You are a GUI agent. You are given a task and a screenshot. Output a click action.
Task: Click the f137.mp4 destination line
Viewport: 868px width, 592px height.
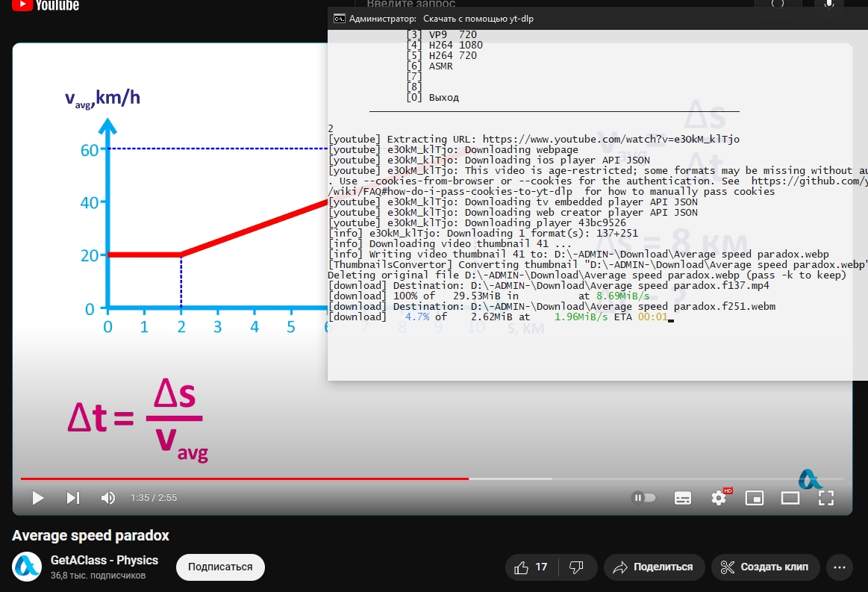(549, 286)
